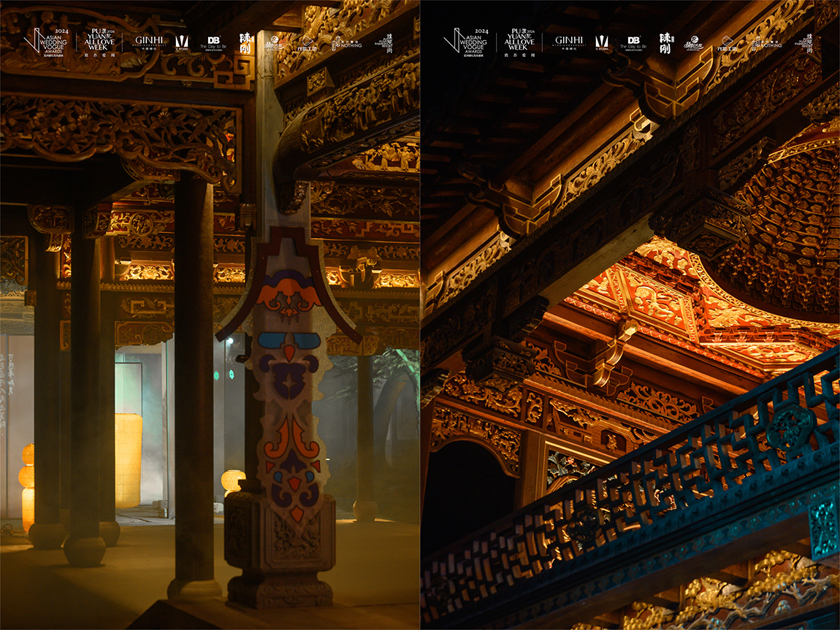
Task: Click the stacked orange round lanterns at left edge
Action: 27,485
